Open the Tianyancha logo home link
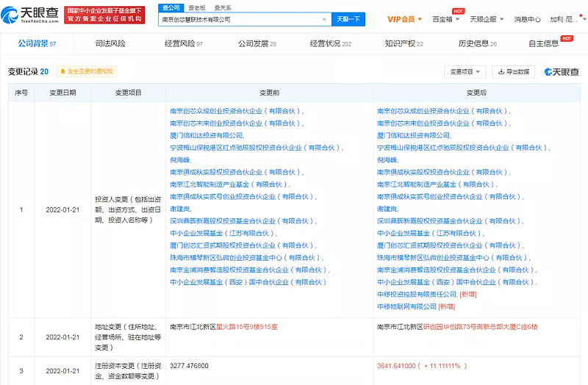Viewport: 588px width, 385px height. pyautogui.click(x=29, y=15)
